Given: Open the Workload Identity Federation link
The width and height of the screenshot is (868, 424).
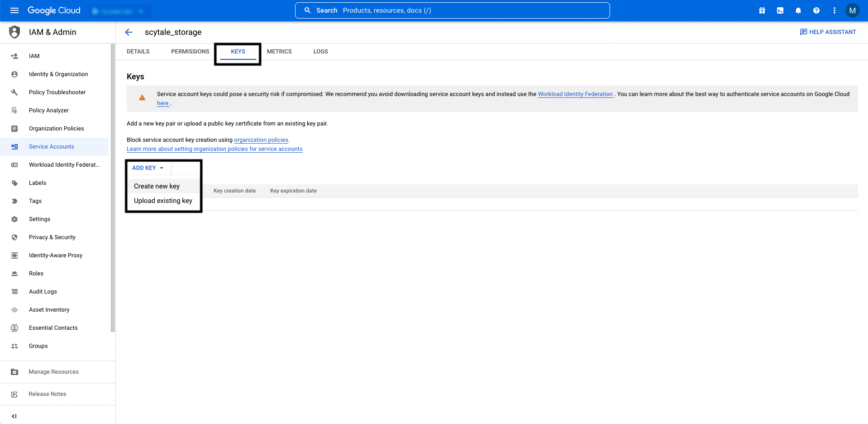Looking at the screenshot, I should pyautogui.click(x=575, y=94).
